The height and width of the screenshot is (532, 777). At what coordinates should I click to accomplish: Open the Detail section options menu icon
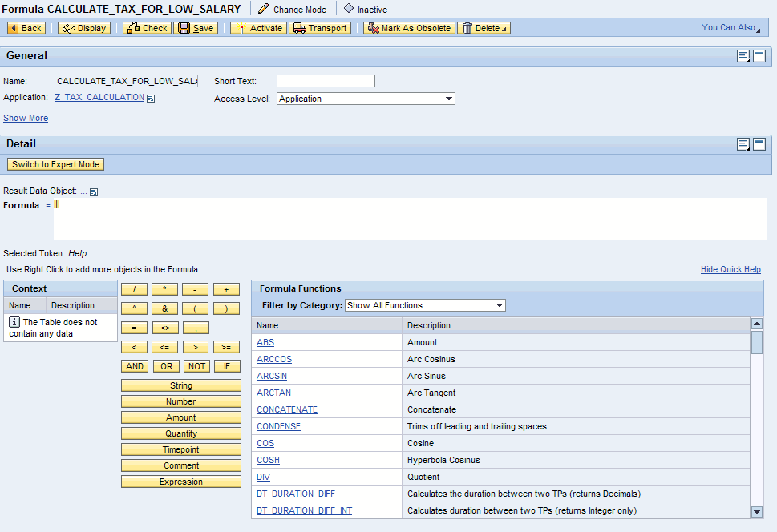[743, 144]
